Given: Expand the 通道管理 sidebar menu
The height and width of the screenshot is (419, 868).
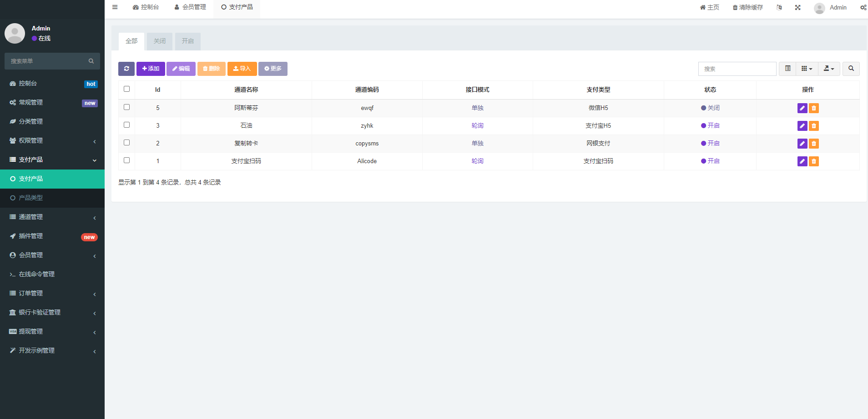Looking at the screenshot, I should pyautogui.click(x=52, y=217).
